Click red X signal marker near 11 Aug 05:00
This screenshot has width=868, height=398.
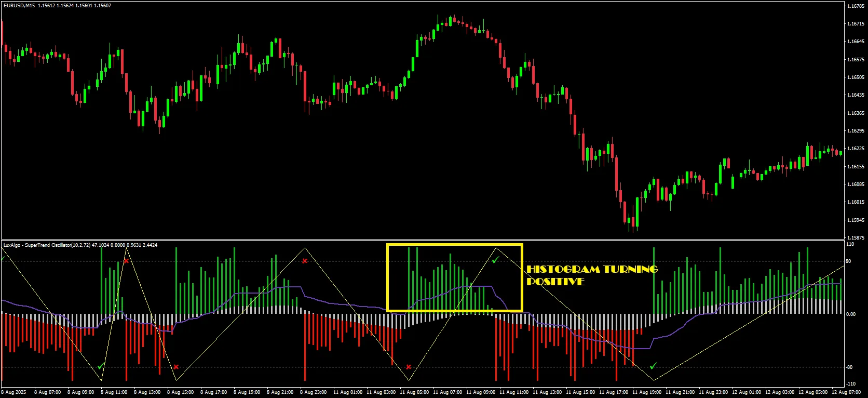coord(409,367)
